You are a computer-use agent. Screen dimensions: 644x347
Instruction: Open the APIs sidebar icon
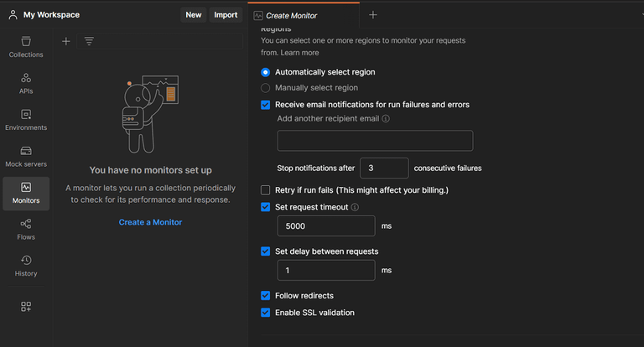click(26, 83)
